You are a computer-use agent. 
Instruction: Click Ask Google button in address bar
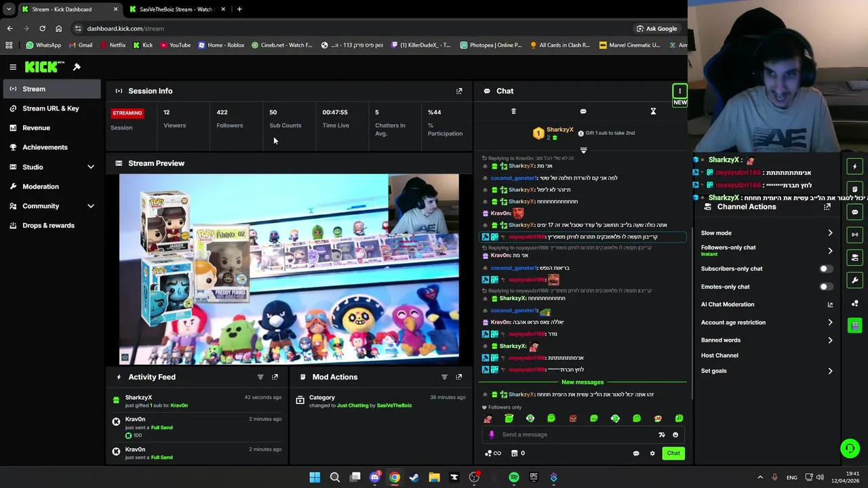656,28
